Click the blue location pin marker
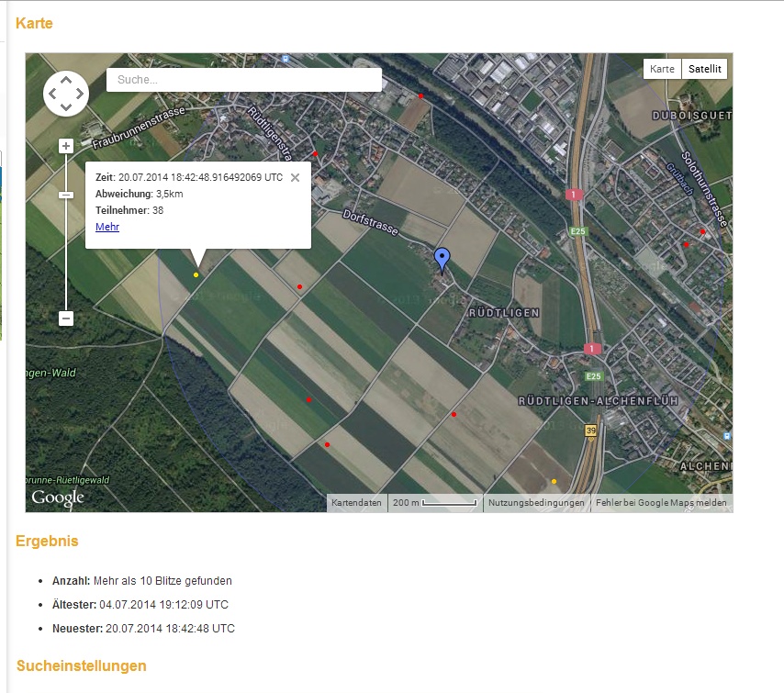The image size is (784, 693). 442,259
